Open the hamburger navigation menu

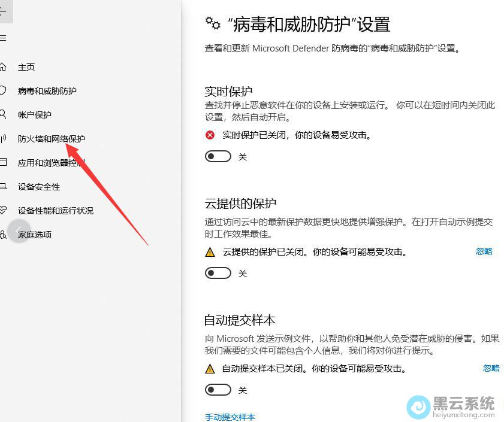(x=3, y=38)
